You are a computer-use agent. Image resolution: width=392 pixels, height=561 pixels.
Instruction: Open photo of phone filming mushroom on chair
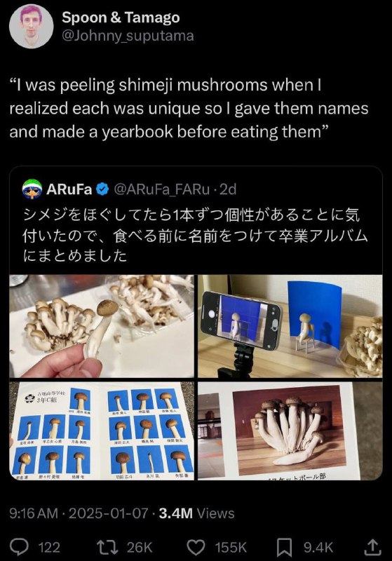pos(290,326)
